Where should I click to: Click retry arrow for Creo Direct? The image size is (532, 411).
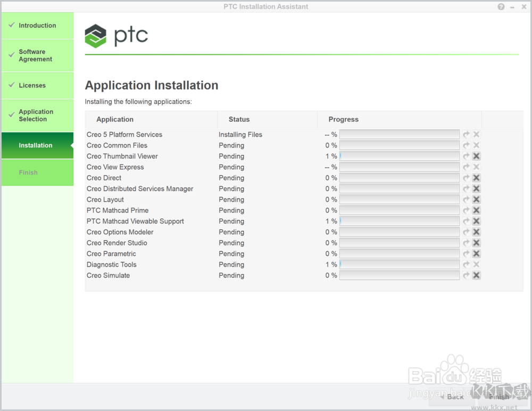[x=466, y=178]
